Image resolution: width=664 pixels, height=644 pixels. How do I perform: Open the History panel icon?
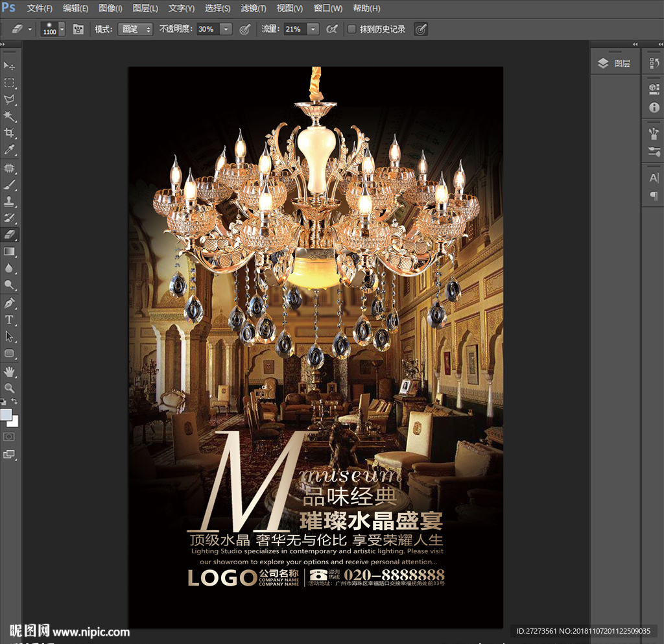(654, 64)
